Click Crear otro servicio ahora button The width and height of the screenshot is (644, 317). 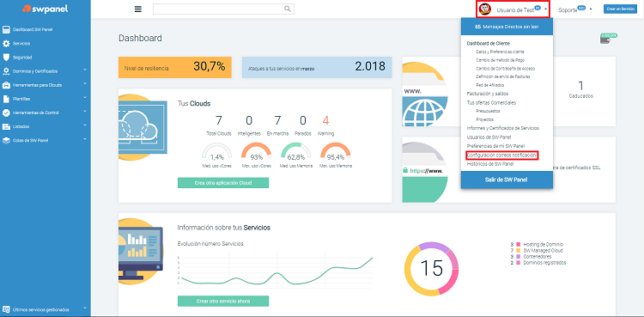point(223,301)
